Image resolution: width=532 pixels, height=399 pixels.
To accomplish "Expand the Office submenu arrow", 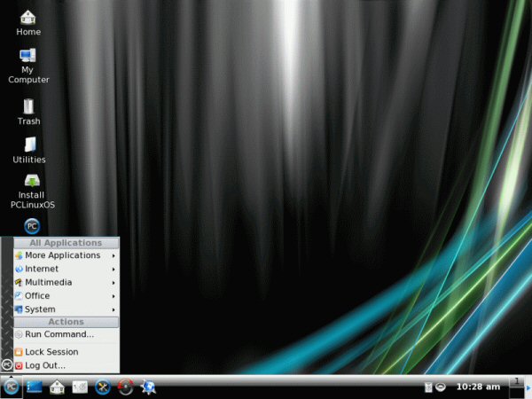I will [113, 296].
